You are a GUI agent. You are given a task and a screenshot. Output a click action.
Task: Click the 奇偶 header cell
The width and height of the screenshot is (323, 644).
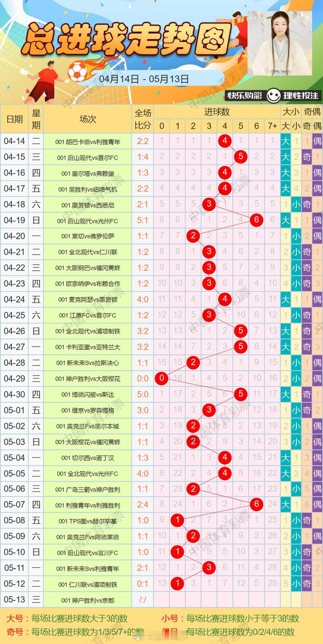312,112
